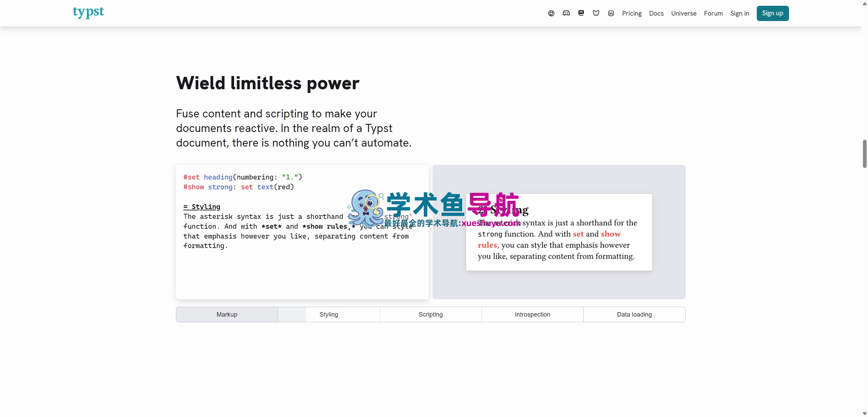The image size is (868, 417).
Task: Click the typst logo
Action: click(88, 12)
